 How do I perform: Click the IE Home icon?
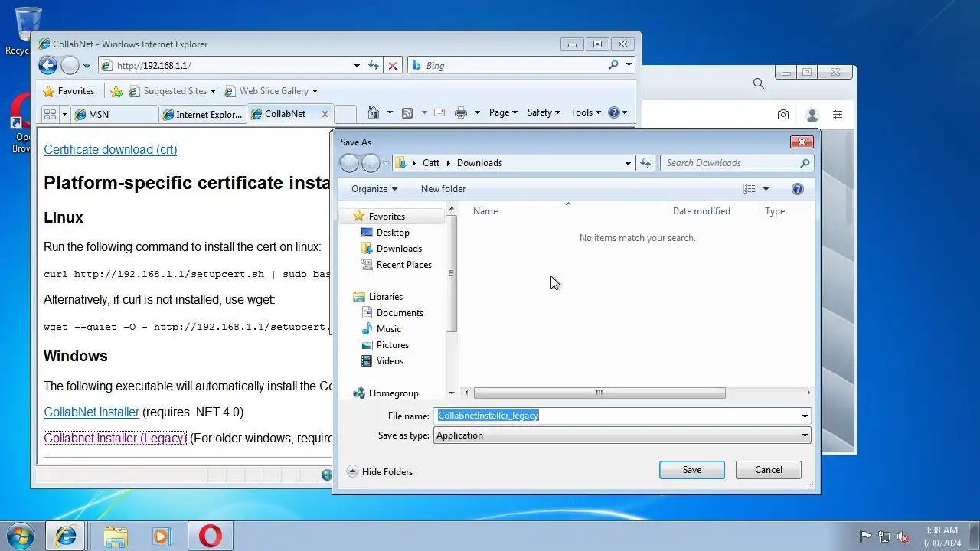pyautogui.click(x=373, y=112)
